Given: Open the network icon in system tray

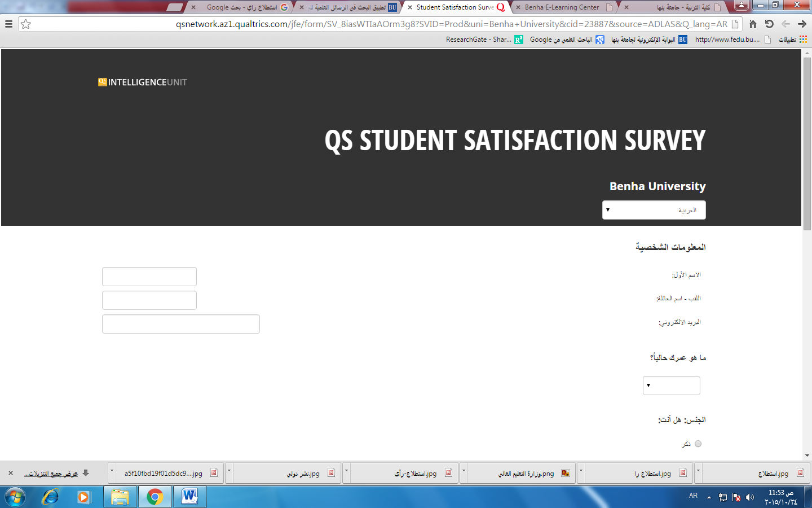Looking at the screenshot, I should [x=722, y=497].
